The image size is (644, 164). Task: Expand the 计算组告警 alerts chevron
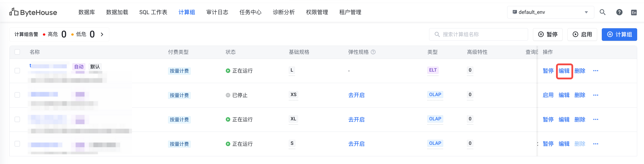tap(102, 34)
